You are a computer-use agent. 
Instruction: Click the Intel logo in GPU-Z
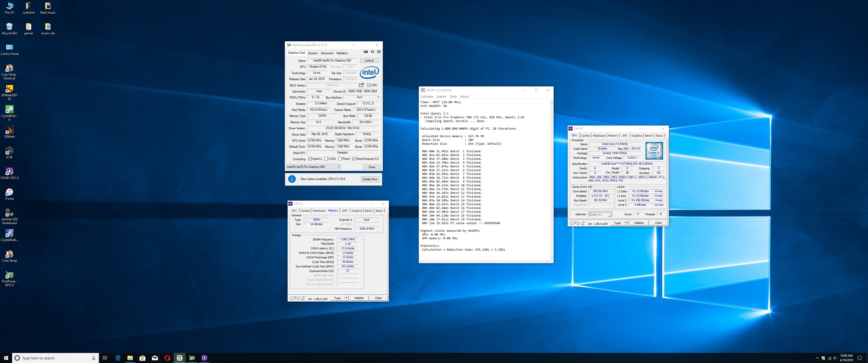coord(369,72)
